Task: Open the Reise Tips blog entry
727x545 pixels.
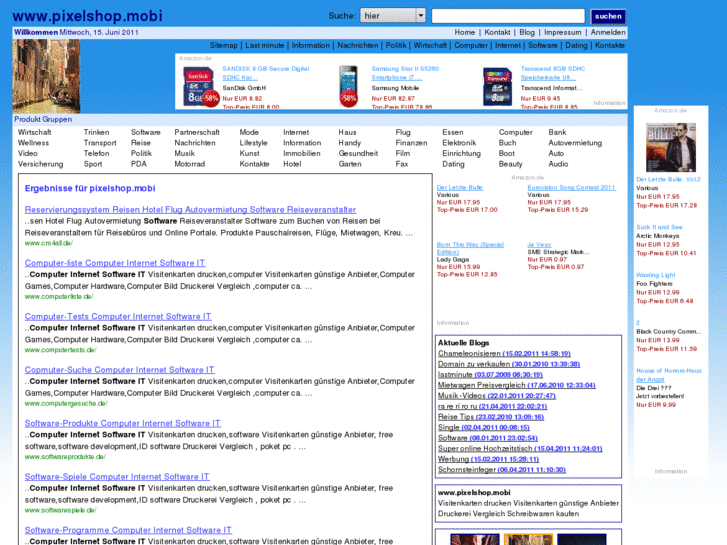Action: [x=491, y=417]
